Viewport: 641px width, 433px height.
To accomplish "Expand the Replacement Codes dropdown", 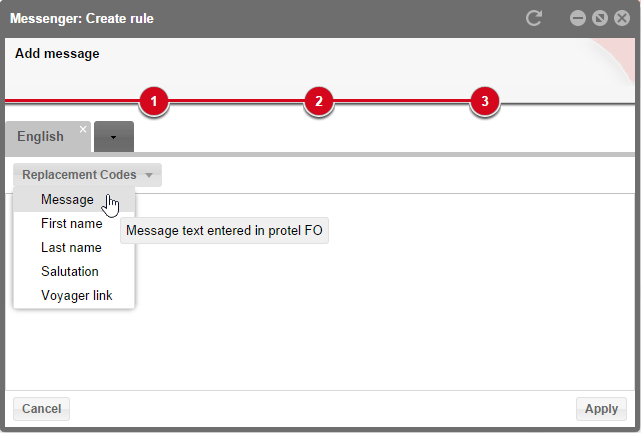I will point(87,175).
